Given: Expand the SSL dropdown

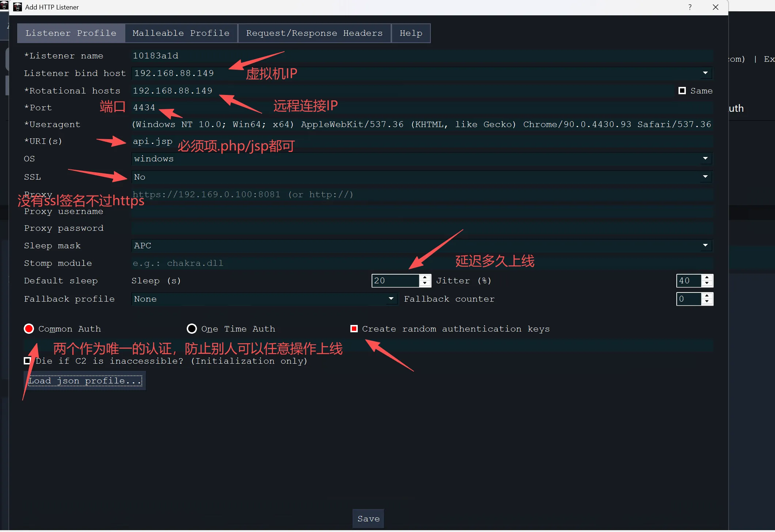Looking at the screenshot, I should (x=705, y=177).
